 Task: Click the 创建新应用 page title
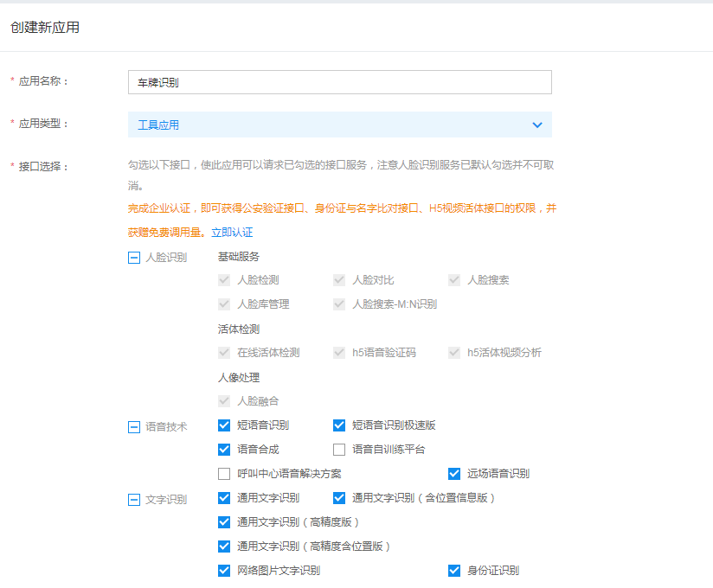pyautogui.click(x=45, y=28)
